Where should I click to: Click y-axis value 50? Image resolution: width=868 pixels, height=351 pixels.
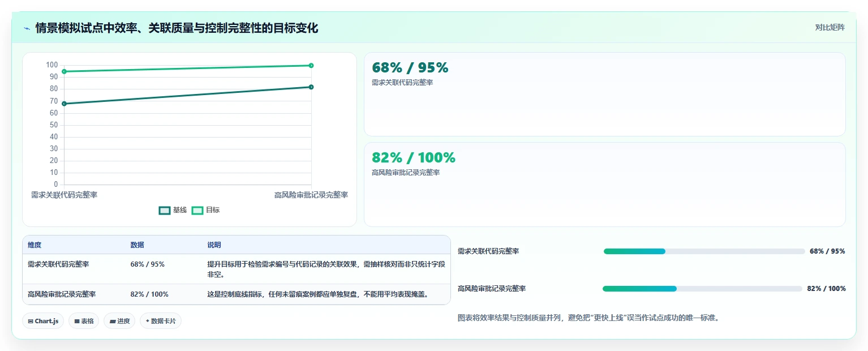pos(54,125)
